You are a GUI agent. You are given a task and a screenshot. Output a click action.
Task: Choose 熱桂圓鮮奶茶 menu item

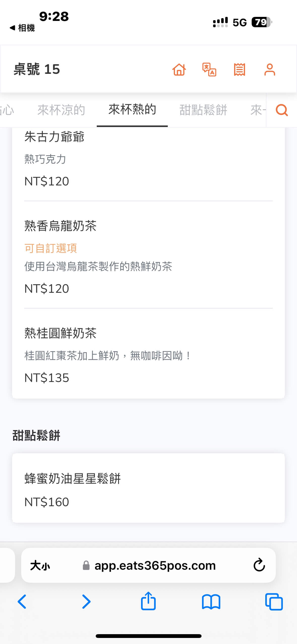tap(60, 333)
